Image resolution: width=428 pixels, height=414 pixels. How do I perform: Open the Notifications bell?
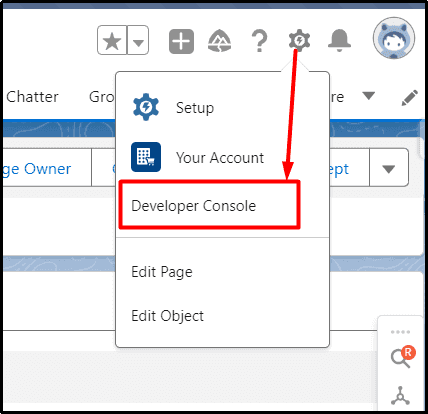point(339,41)
